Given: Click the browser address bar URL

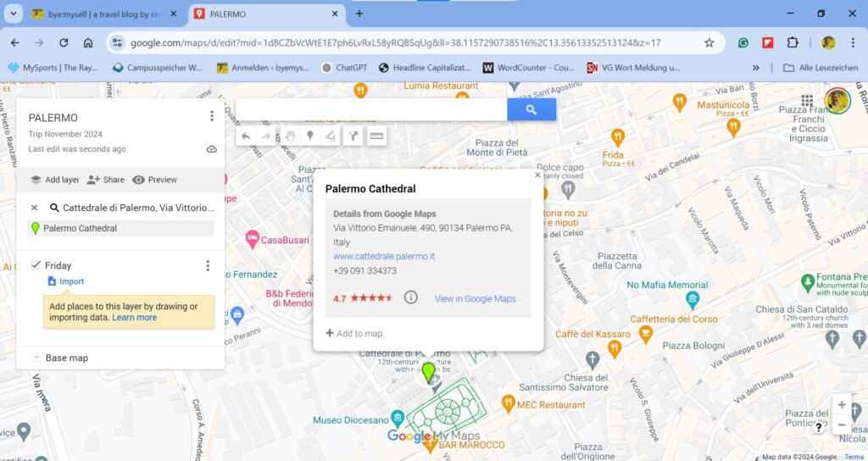Looking at the screenshot, I should (395, 42).
